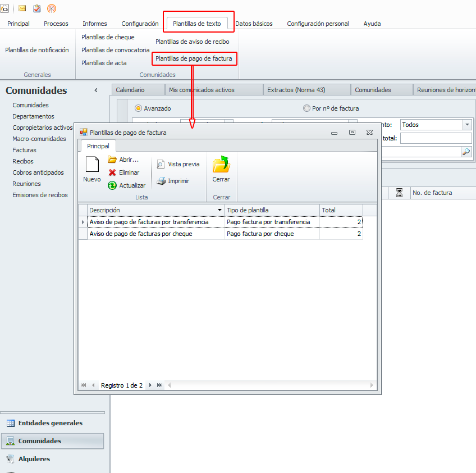Click the orange broadcast signal icon

(x=52, y=8)
